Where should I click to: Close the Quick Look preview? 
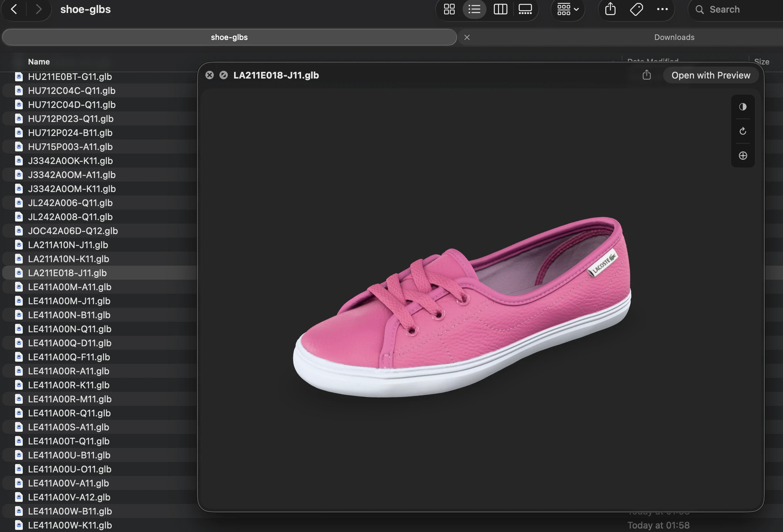click(x=210, y=75)
